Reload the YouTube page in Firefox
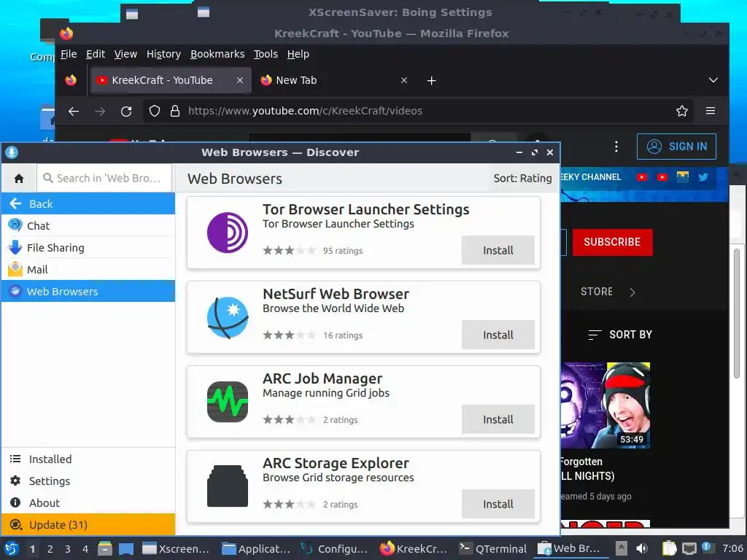The height and width of the screenshot is (560, 747). click(126, 112)
